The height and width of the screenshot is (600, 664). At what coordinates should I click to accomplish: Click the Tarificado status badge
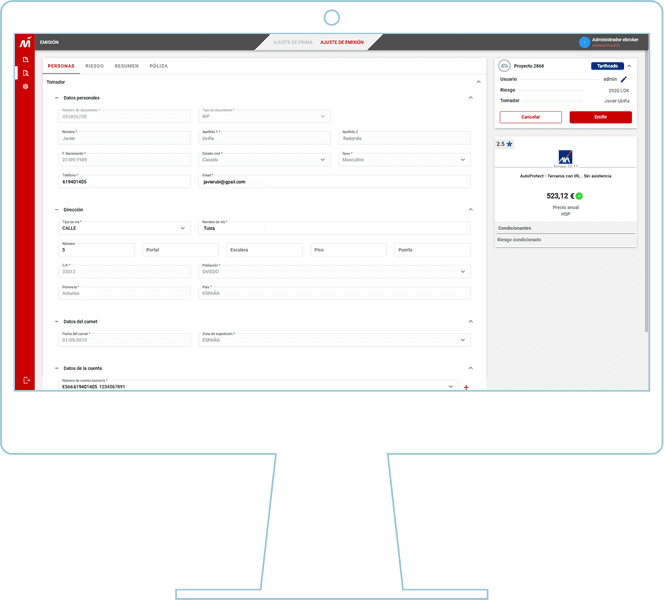pyautogui.click(x=607, y=66)
